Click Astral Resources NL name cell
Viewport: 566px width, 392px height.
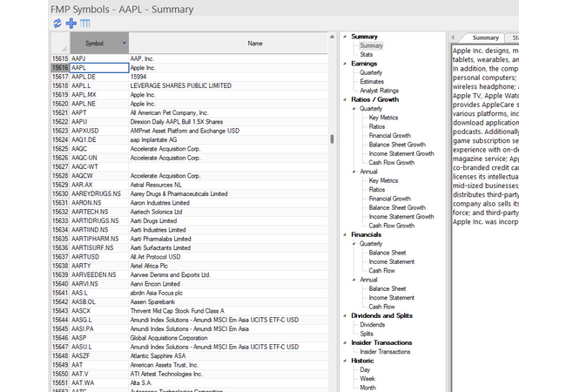228,185
